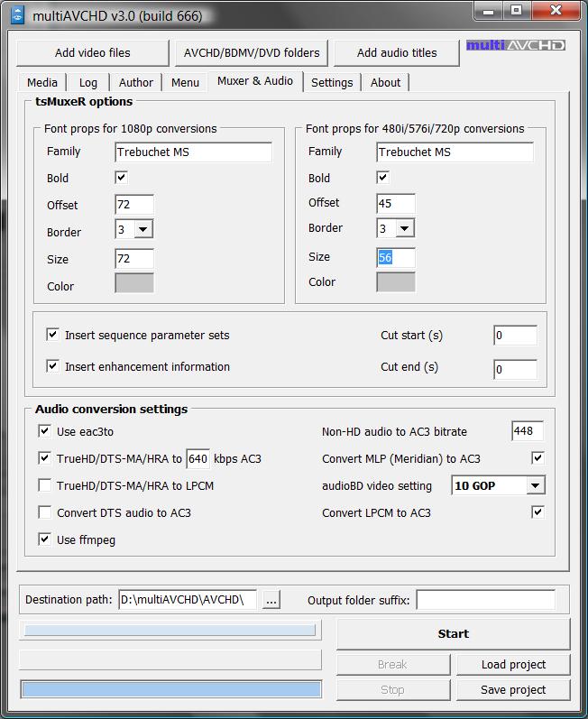This screenshot has height=719, width=588.
Task: Click Size field for 1080p conversions
Action: coord(134,259)
